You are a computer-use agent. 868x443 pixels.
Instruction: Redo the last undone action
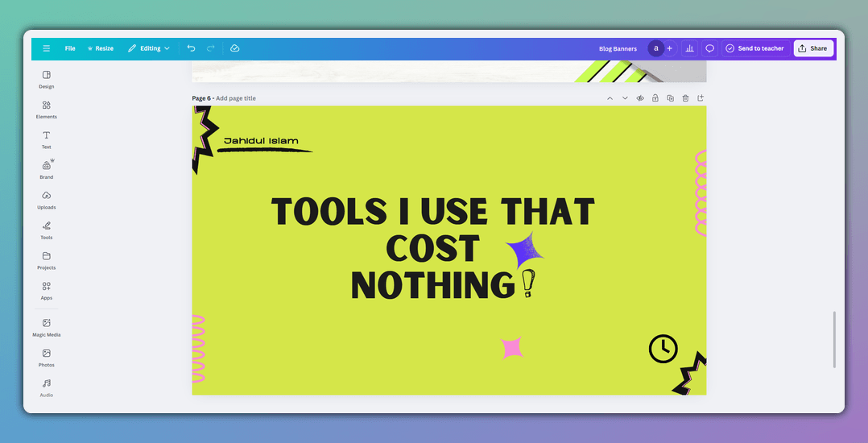pyautogui.click(x=210, y=48)
